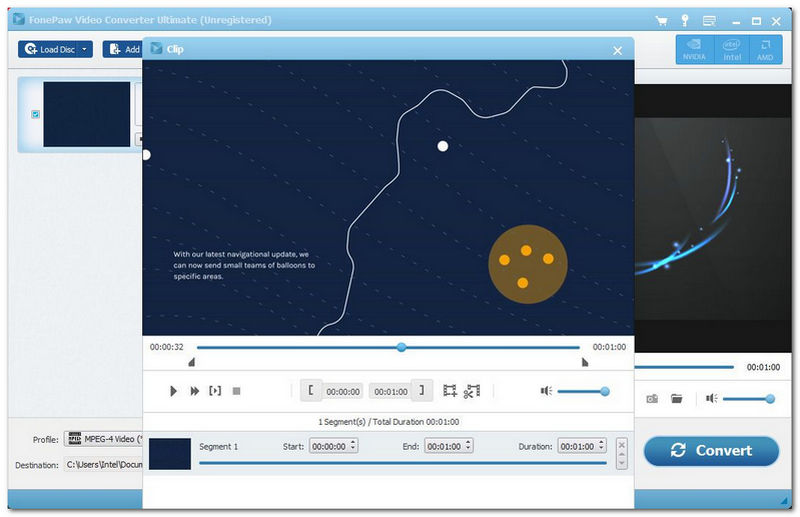Play the clip preview

coord(174,391)
